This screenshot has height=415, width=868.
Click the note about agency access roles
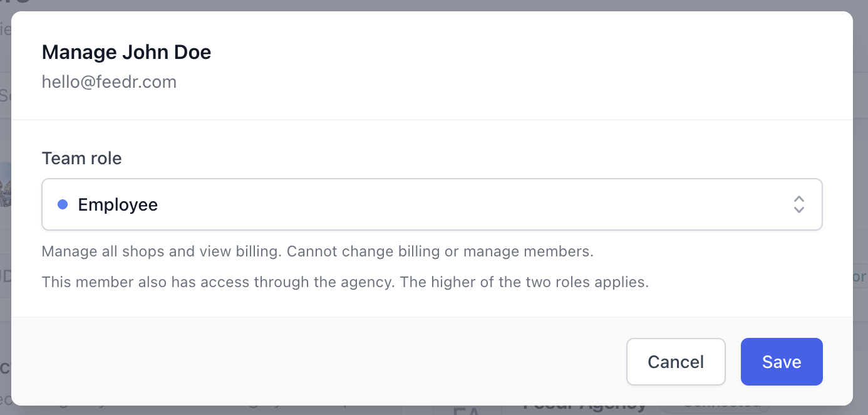coord(345,282)
